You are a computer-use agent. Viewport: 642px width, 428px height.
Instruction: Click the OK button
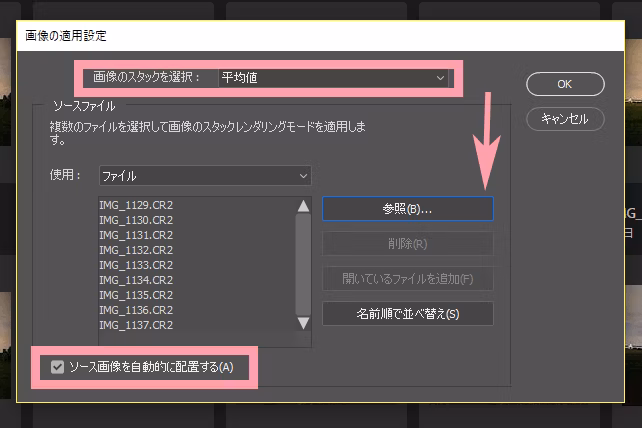click(565, 84)
